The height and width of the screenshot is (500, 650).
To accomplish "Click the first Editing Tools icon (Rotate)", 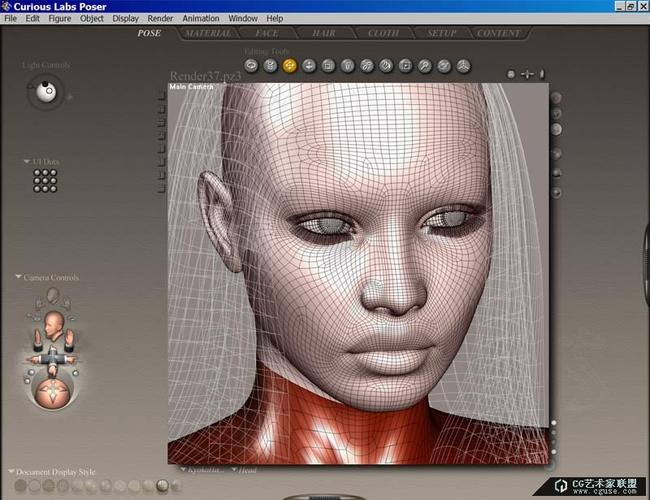I will [x=251, y=66].
